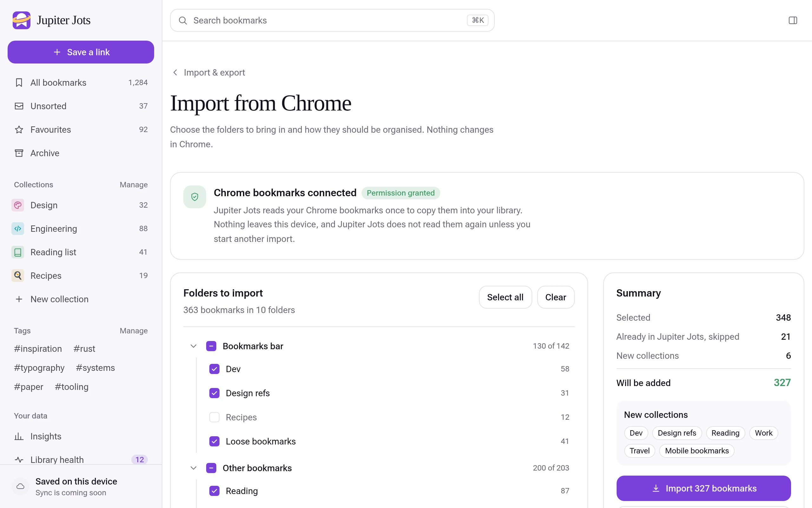
Task: Open the Reading list collection
Action: click(x=81, y=252)
